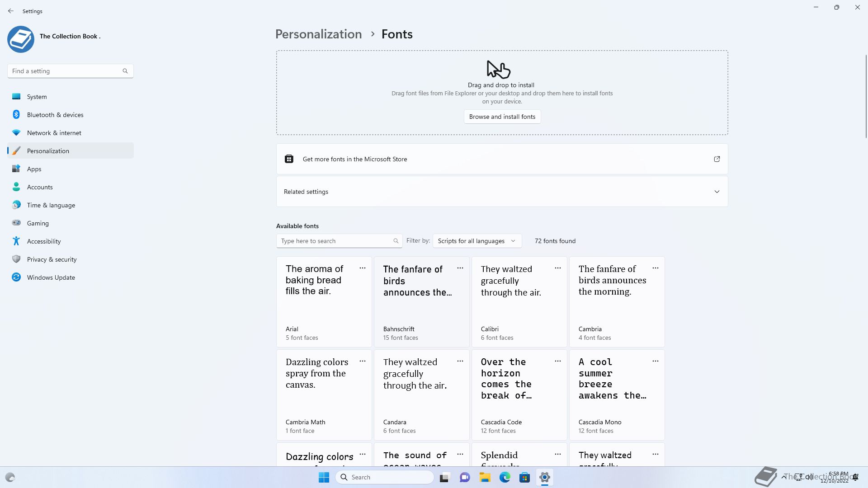The width and height of the screenshot is (868, 488).
Task: Open Windows Update settings
Action: pos(71,277)
